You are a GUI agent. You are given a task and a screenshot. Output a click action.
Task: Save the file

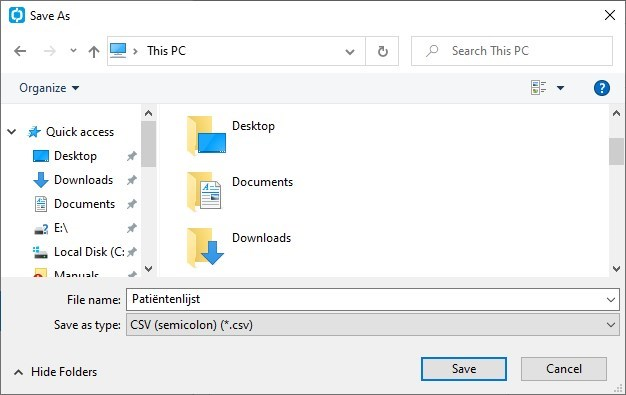[x=464, y=369]
